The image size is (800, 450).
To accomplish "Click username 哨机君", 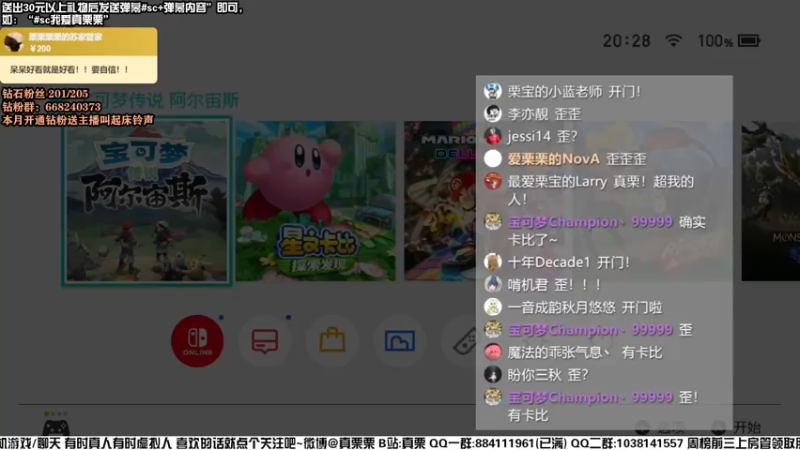I will (x=528, y=285).
